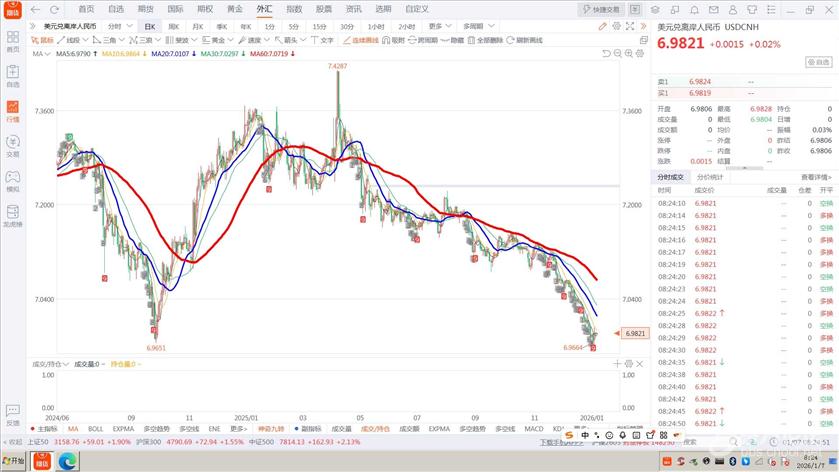Open the 龙虎榜 sidebar icon
This screenshot has width=839, height=472.
[13, 216]
